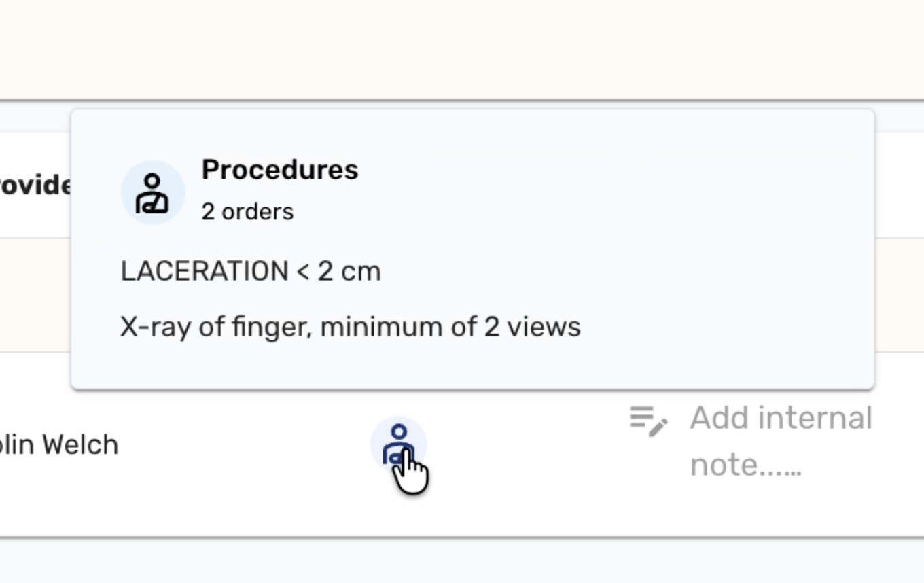Click the gray footer area below the table
Image resolution: width=924 pixels, height=583 pixels.
[462, 561]
